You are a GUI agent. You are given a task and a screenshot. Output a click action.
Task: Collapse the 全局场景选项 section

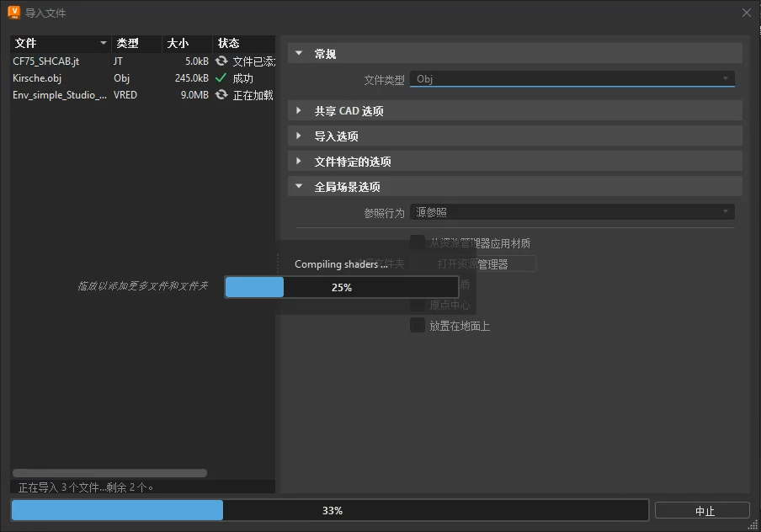515,186
